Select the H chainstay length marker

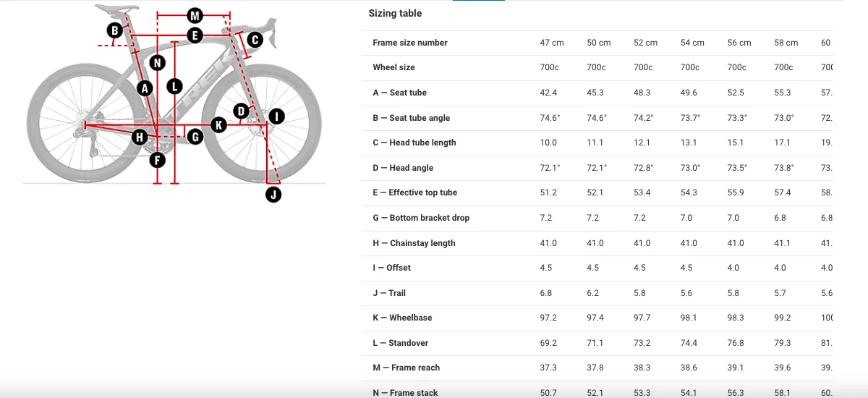[140, 136]
